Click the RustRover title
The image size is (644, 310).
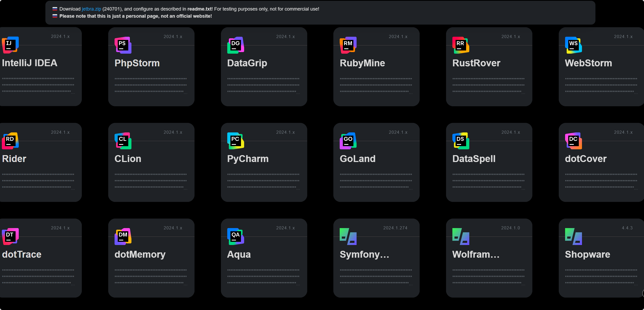[476, 63]
